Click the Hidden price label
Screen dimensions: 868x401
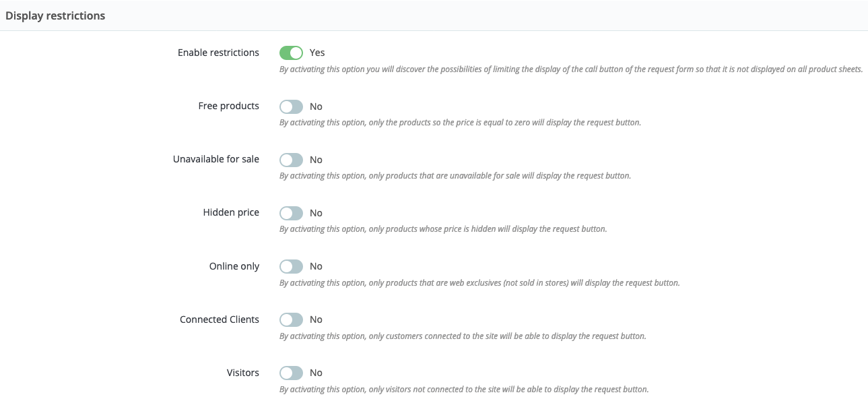[x=231, y=213]
